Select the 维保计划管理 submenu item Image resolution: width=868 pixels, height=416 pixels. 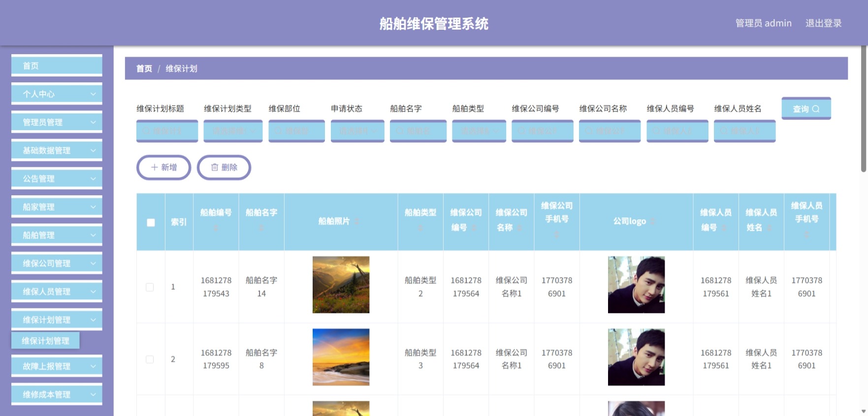(x=45, y=341)
